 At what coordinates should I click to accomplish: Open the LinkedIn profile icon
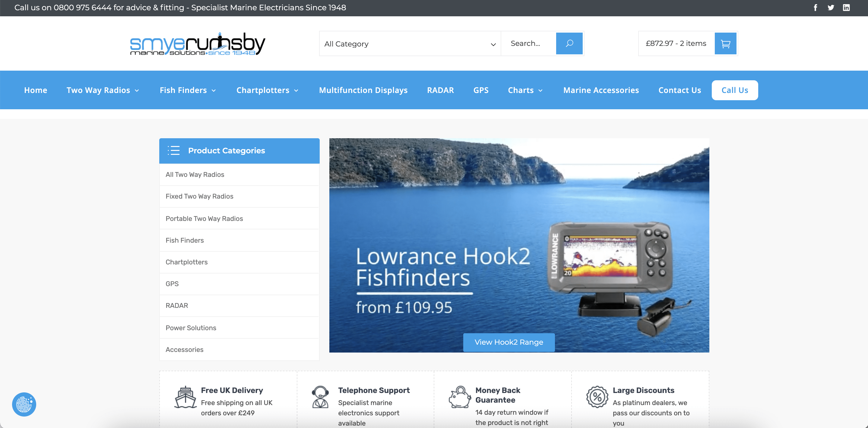[846, 8]
